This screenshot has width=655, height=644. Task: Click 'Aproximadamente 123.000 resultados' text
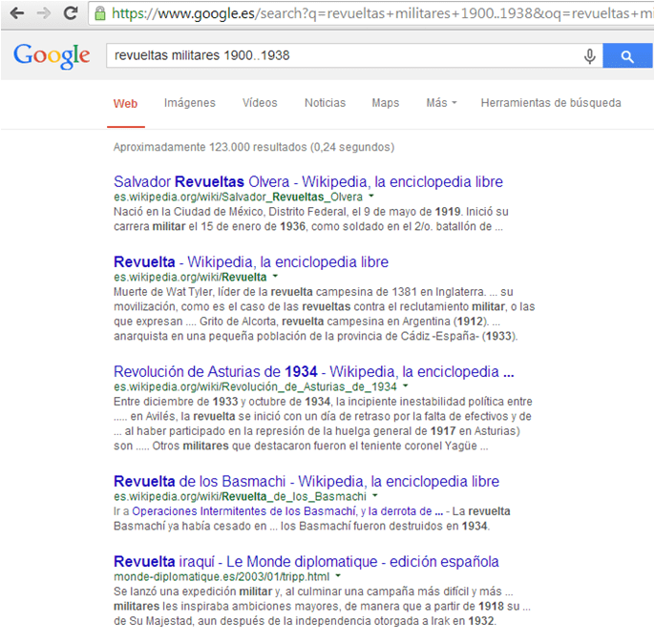(x=254, y=147)
